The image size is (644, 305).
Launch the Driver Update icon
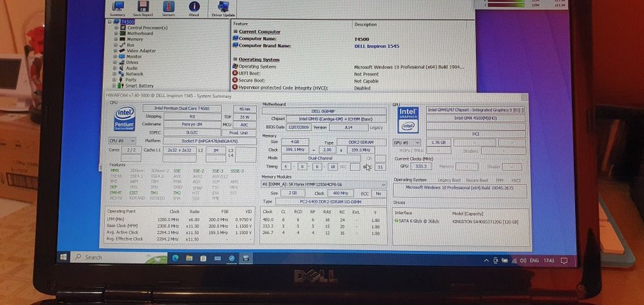(223, 7)
